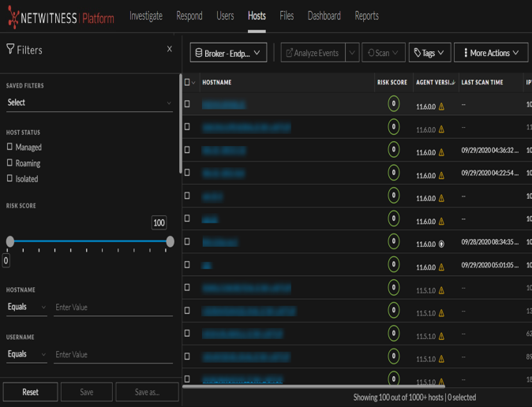Screen dimensions: 532x407
Task: Open the Broker - Endpoint server dropdown
Action: pos(228,53)
